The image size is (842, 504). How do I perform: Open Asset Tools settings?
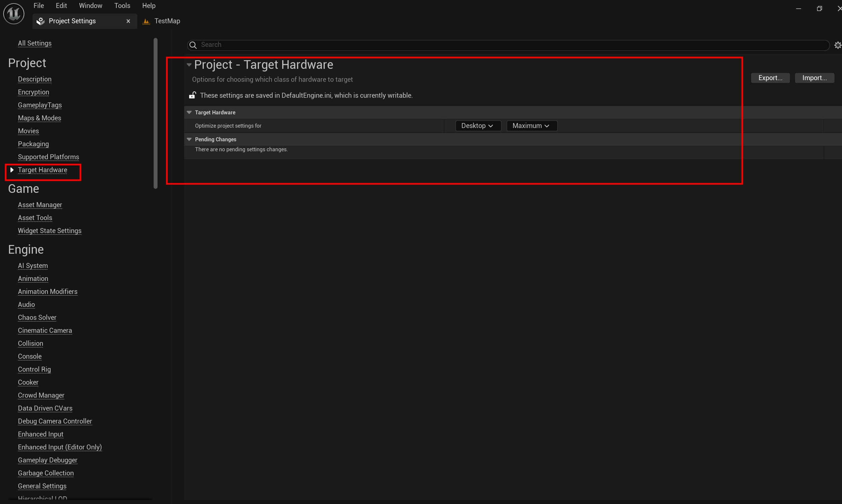coord(35,218)
